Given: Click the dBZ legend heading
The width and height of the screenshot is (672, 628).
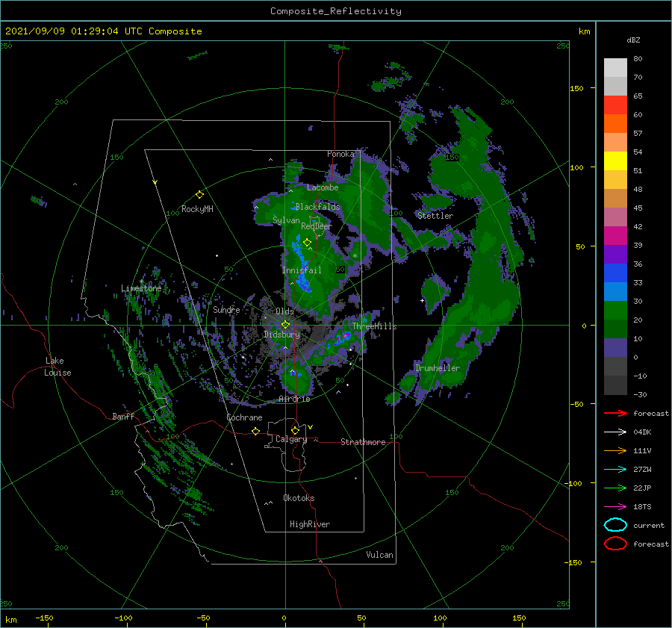Looking at the screenshot, I should coord(633,40).
